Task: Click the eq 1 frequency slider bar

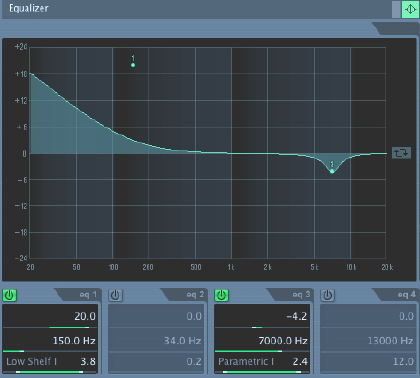Action: click(50, 351)
